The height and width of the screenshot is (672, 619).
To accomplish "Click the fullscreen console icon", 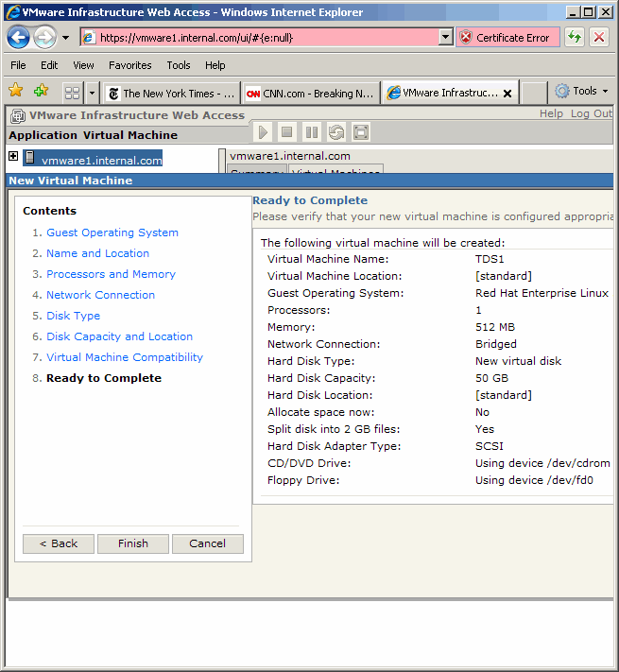I will pos(360,132).
